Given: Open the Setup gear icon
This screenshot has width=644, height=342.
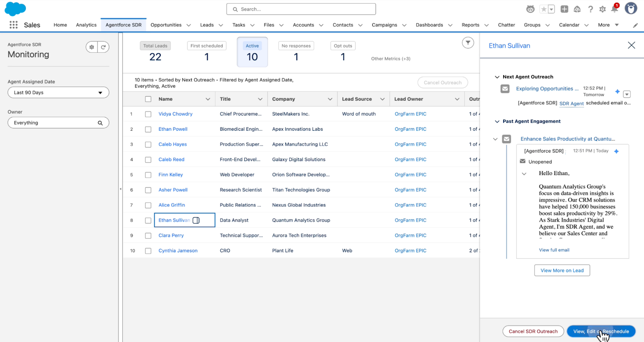Looking at the screenshot, I should tap(603, 9).
